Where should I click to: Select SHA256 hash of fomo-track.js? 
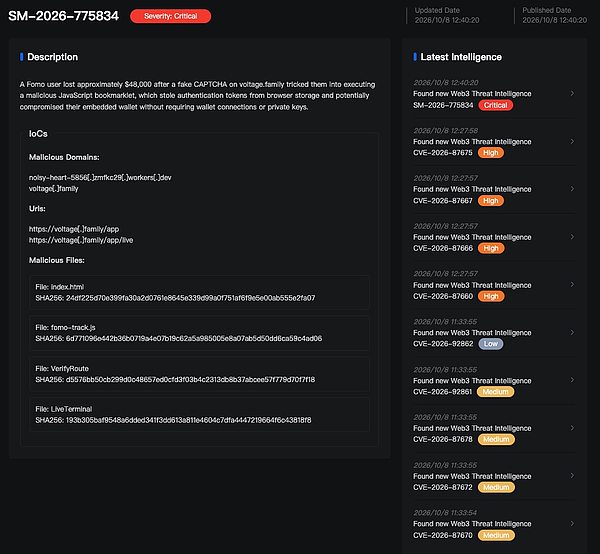pos(194,339)
